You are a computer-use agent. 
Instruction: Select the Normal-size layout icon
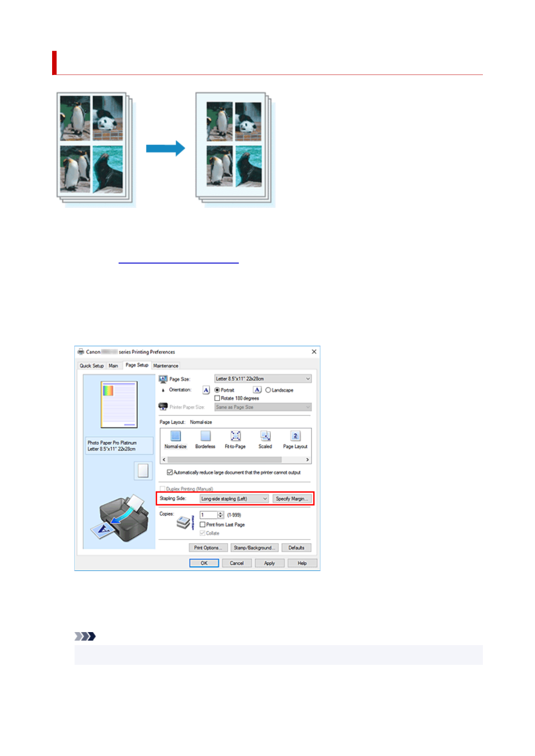point(176,436)
